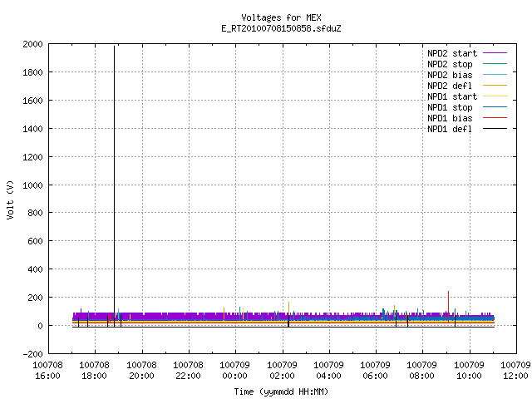This screenshot has width=532, height=399.
Task: Click the 400 y-axis tick label
Action: click(35, 269)
